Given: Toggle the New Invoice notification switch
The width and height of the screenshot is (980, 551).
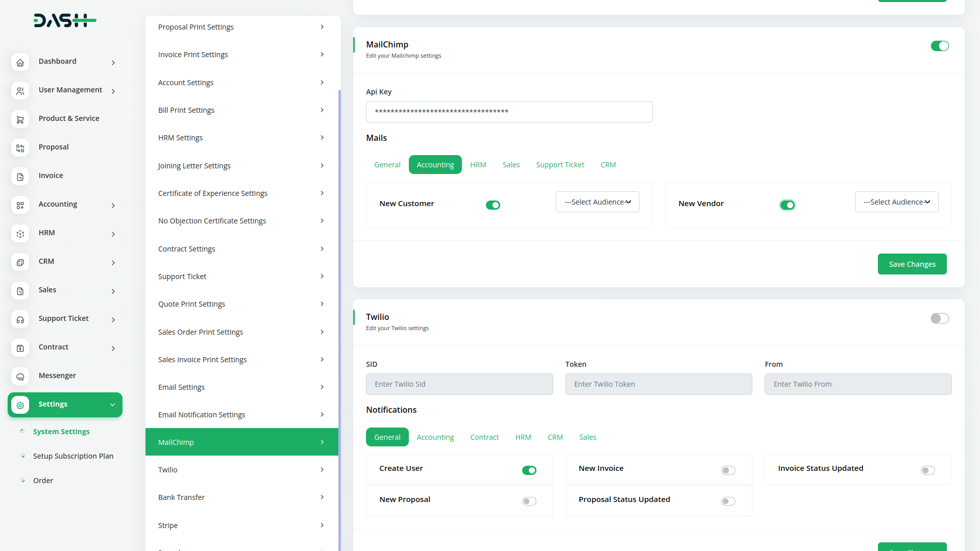Looking at the screenshot, I should click(728, 470).
